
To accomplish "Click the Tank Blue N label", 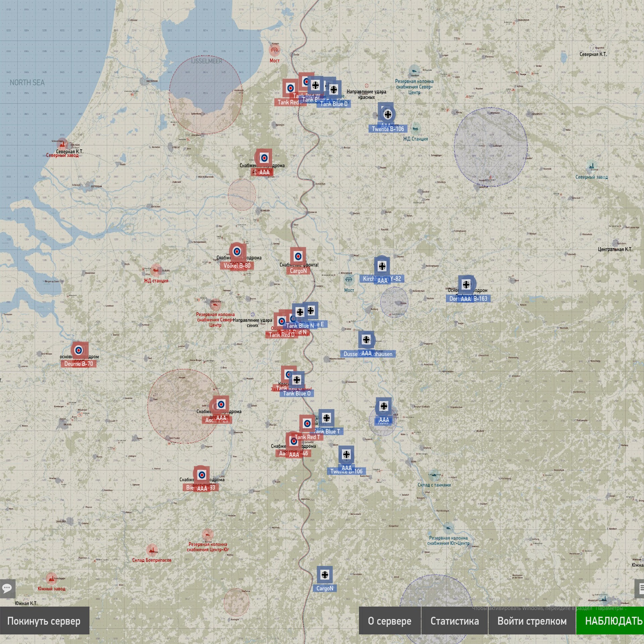I will click(x=300, y=326).
